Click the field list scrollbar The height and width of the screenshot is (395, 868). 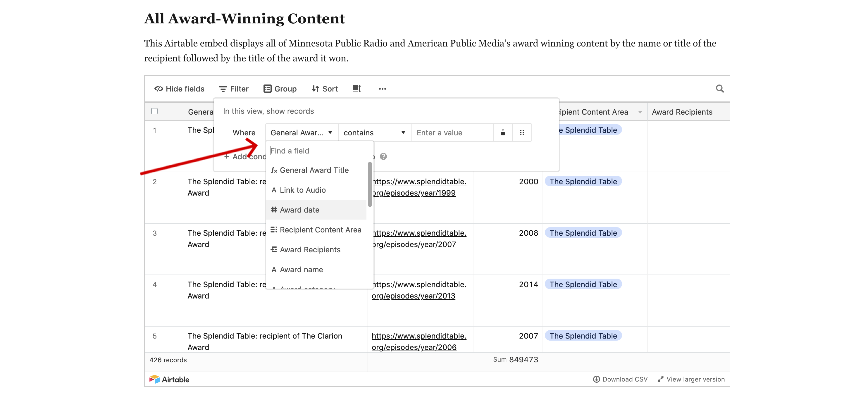coord(370,184)
